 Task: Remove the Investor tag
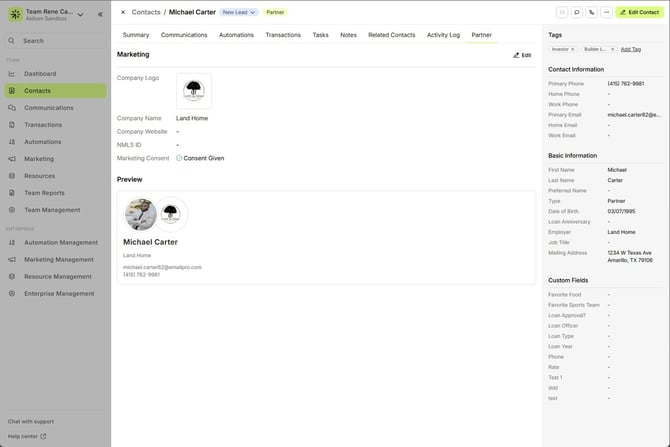point(573,49)
